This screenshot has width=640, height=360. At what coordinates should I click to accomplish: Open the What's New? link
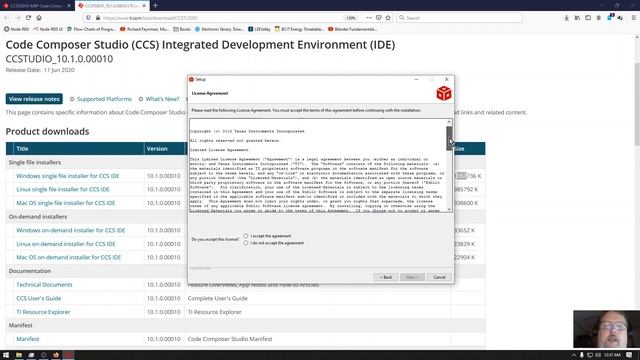(162, 99)
